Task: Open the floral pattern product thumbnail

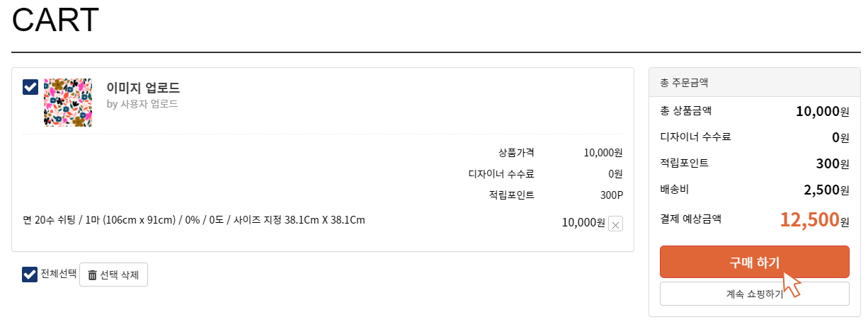Action: [68, 103]
